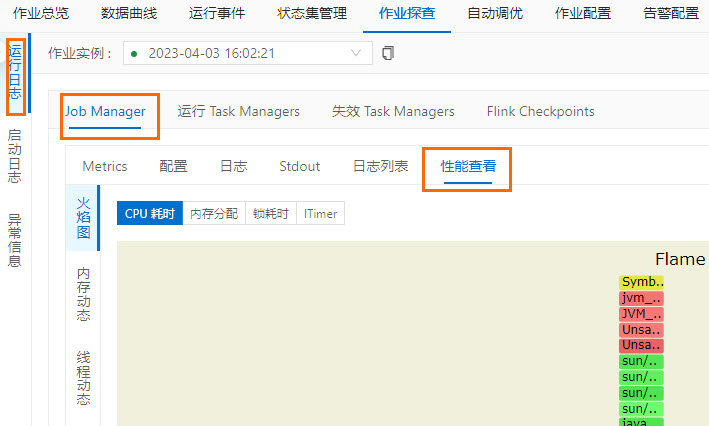
Task: Switch to 数据曲线 tab
Action: tap(129, 14)
